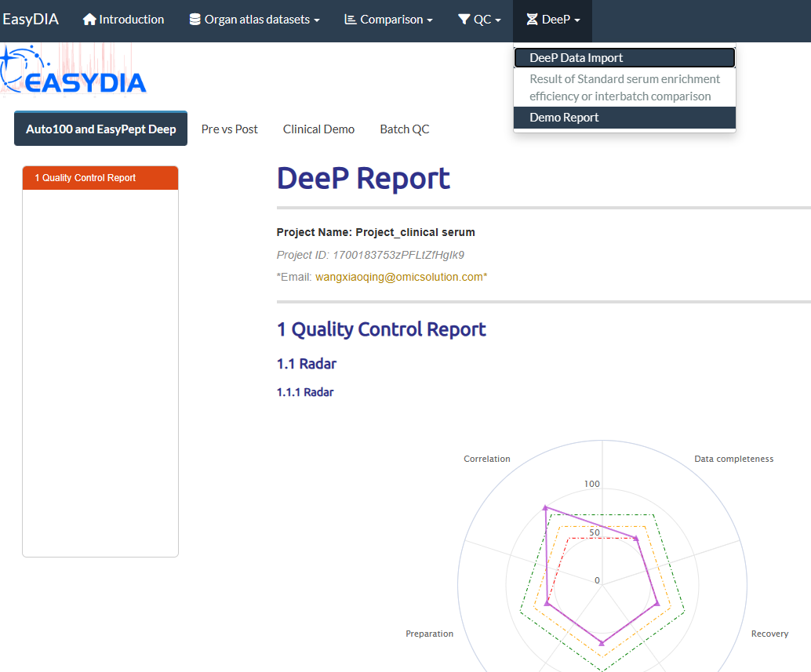Click the EASYDIA logo image
Screen dimensions: 811x672
pyautogui.click(x=75, y=72)
